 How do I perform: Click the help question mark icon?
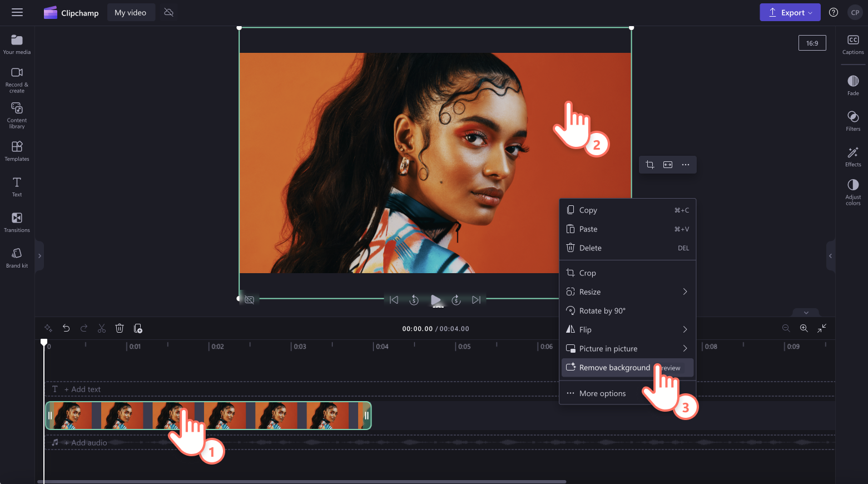[x=833, y=12]
